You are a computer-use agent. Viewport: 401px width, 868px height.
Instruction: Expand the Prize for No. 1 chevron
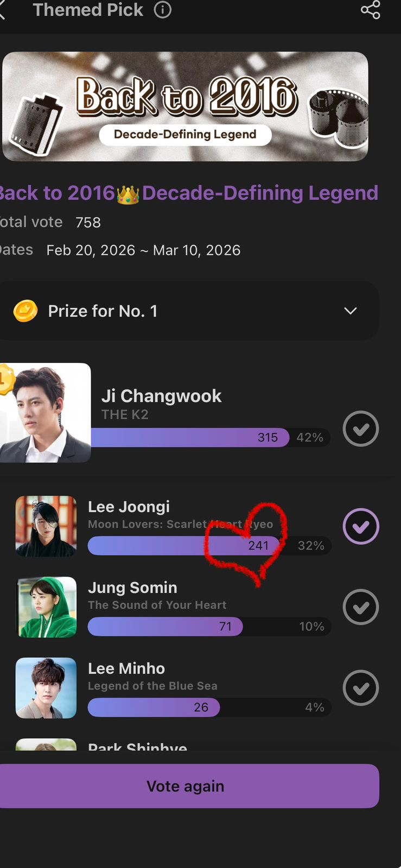pyautogui.click(x=351, y=311)
